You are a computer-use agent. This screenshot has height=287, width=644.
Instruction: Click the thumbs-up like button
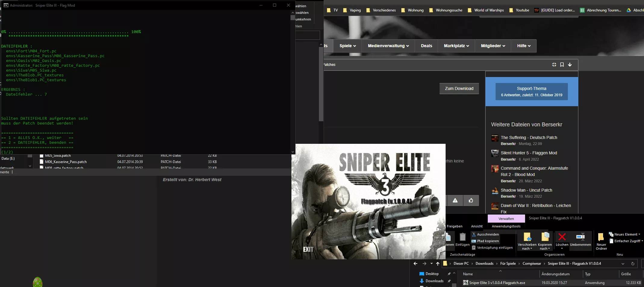(x=471, y=200)
